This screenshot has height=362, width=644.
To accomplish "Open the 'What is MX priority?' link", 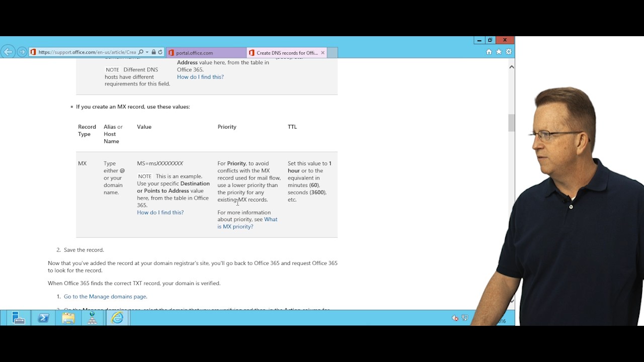I will click(248, 223).
